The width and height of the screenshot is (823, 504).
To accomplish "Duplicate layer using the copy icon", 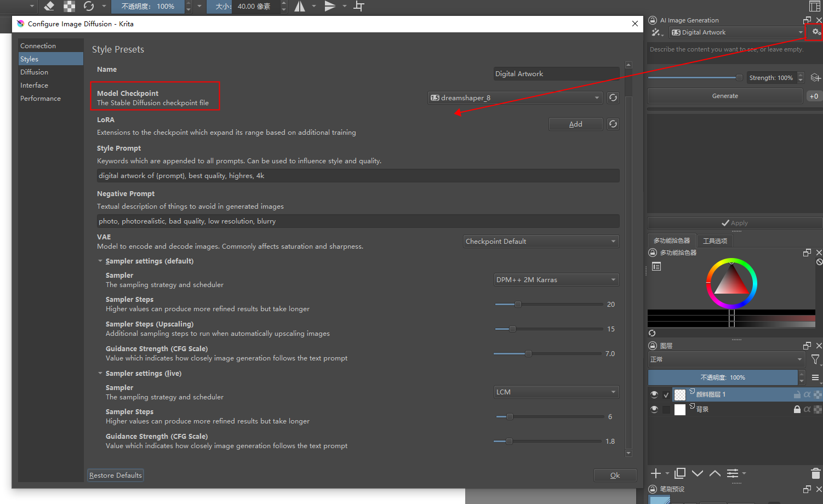I will click(680, 473).
